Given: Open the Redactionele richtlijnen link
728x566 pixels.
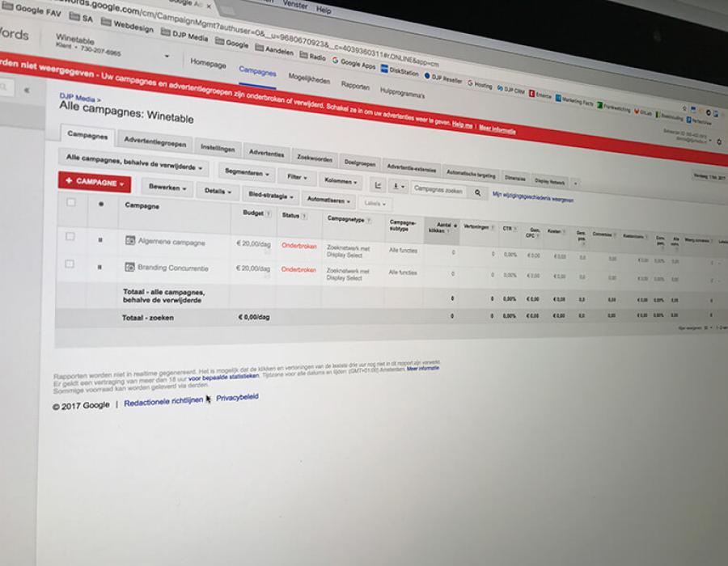Looking at the screenshot, I should (x=163, y=401).
